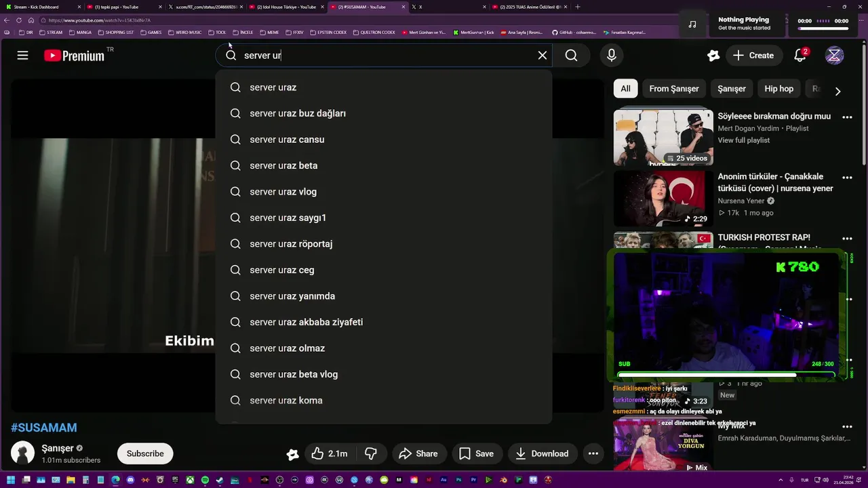Open the 'SHOPPING LIST' bookmarks folder
The height and width of the screenshot is (488, 868).
point(116,33)
